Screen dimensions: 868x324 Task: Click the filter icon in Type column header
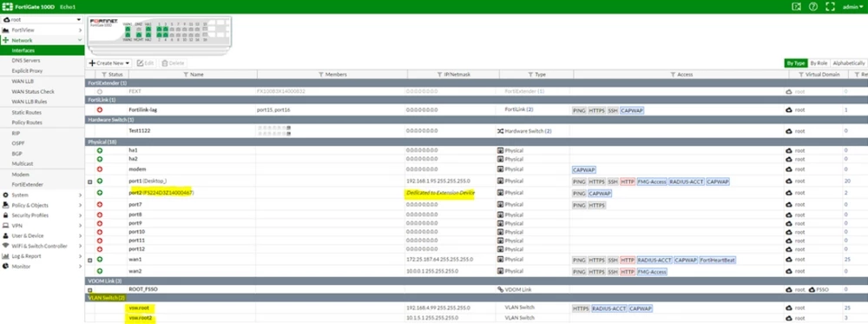tap(531, 74)
